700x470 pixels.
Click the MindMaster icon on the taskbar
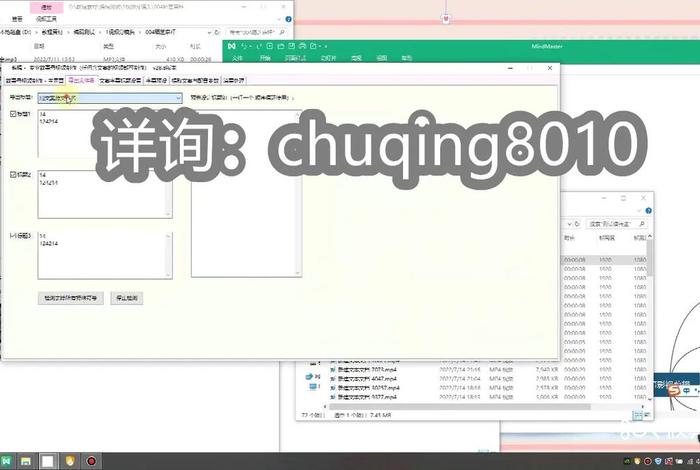tap(6, 461)
